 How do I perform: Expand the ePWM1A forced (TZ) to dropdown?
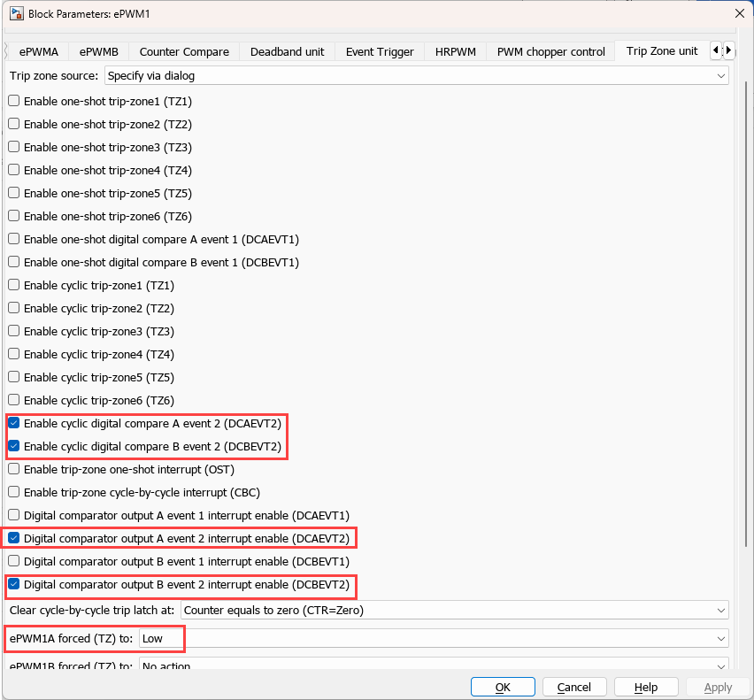[434, 638]
